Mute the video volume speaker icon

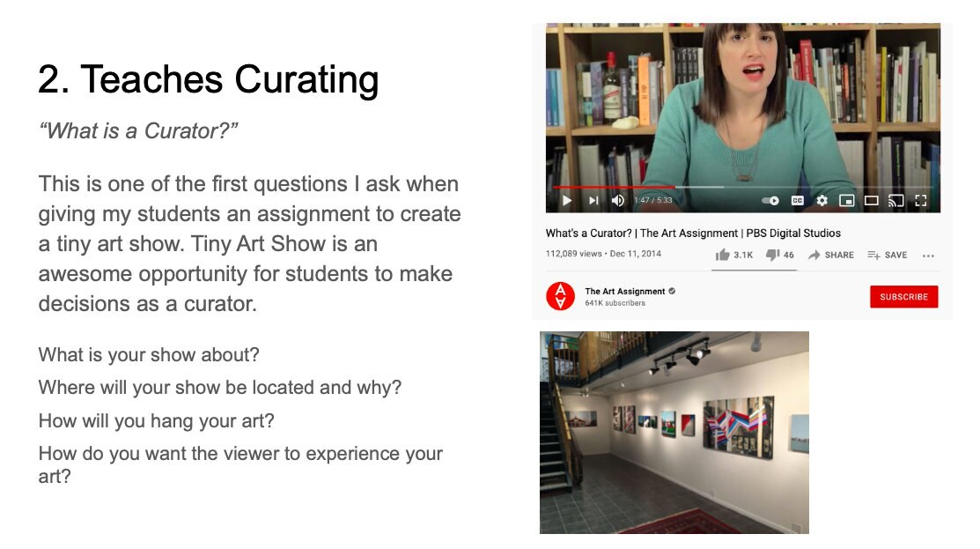tap(617, 200)
